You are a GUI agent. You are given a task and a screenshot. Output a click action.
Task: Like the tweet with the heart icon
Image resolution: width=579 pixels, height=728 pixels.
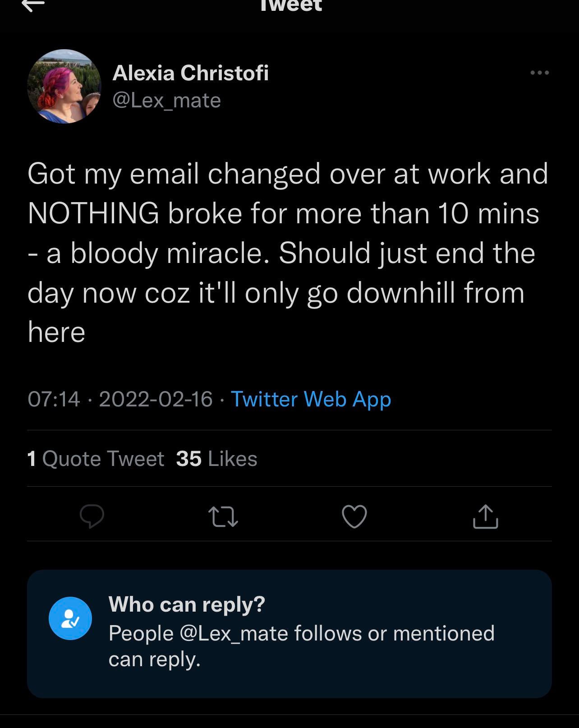click(x=354, y=516)
